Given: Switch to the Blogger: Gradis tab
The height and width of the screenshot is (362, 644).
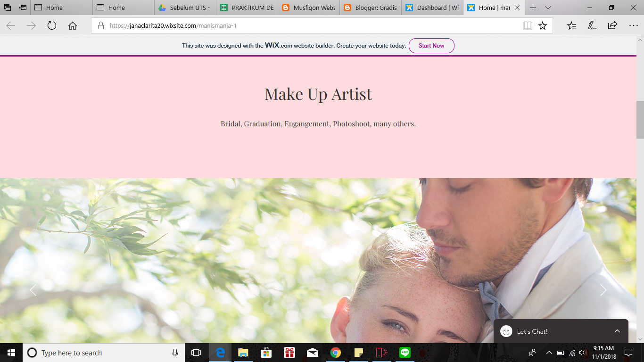Looking at the screenshot, I should coord(371,8).
